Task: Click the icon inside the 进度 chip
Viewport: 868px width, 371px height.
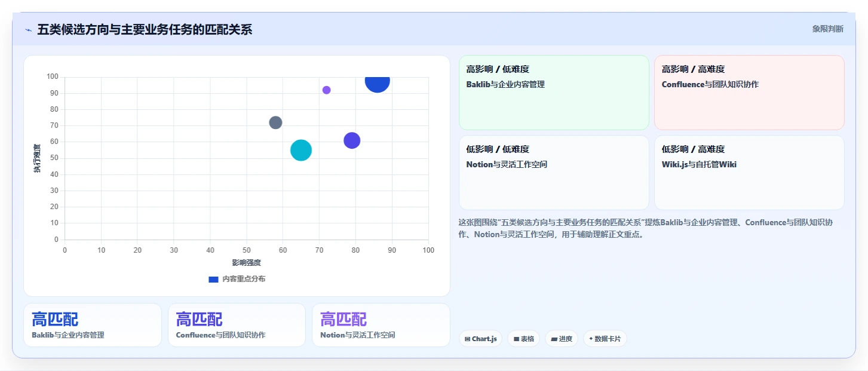Action: click(x=554, y=339)
